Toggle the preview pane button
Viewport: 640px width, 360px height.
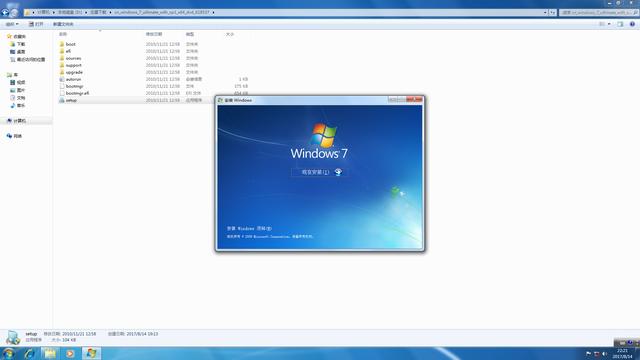tap(620, 24)
